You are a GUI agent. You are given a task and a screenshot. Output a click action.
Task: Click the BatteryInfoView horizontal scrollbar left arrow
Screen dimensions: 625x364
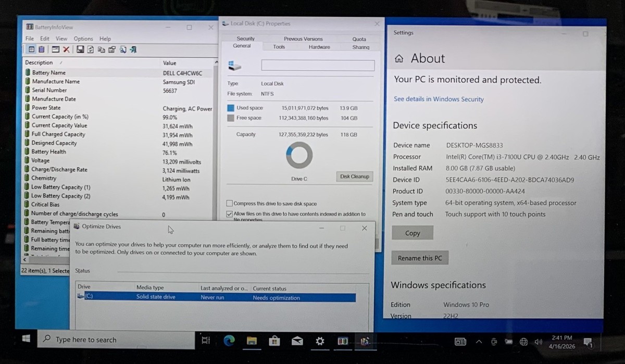pyautogui.click(x=26, y=260)
